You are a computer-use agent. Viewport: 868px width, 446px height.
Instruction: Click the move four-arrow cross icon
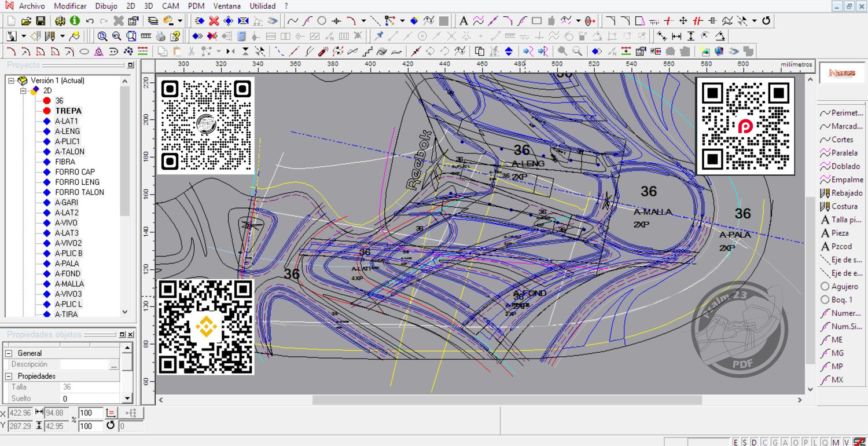pyautogui.click(x=683, y=21)
